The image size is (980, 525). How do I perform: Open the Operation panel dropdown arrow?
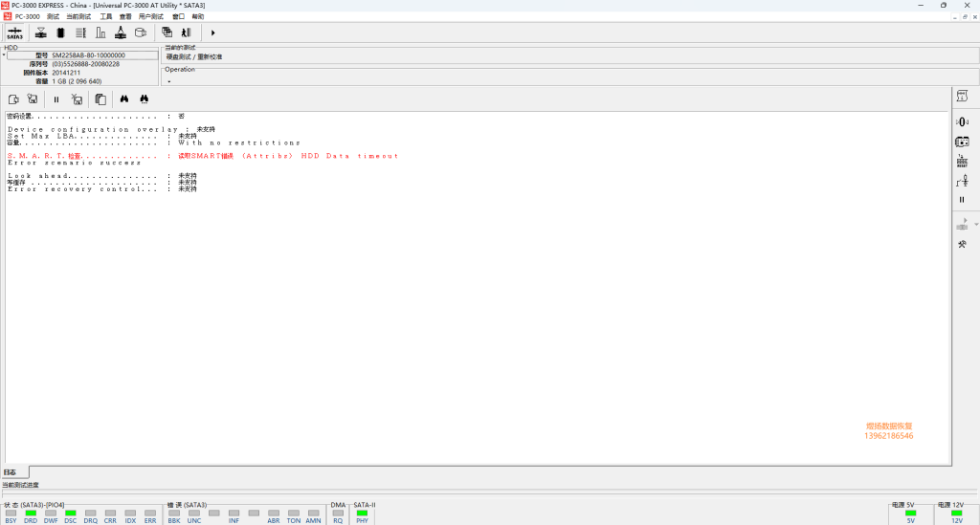pyautogui.click(x=169, y=81)
